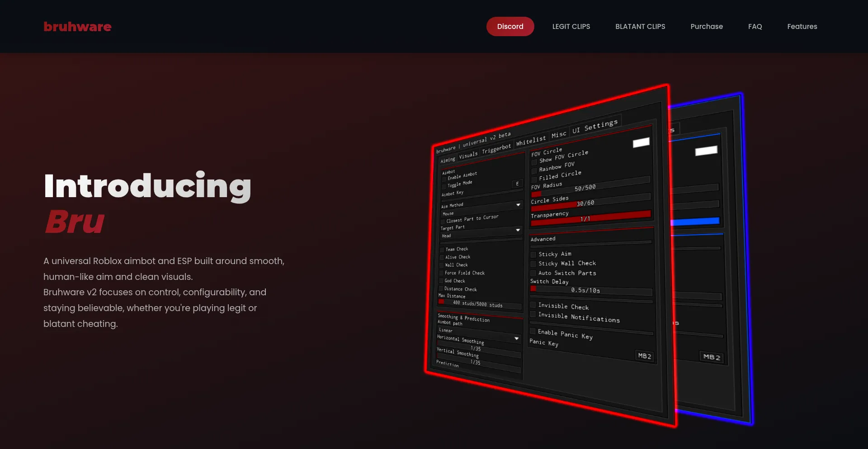Select the UI Settings tab
Viewport: 868px width, 449px height.
pos(595,126)
